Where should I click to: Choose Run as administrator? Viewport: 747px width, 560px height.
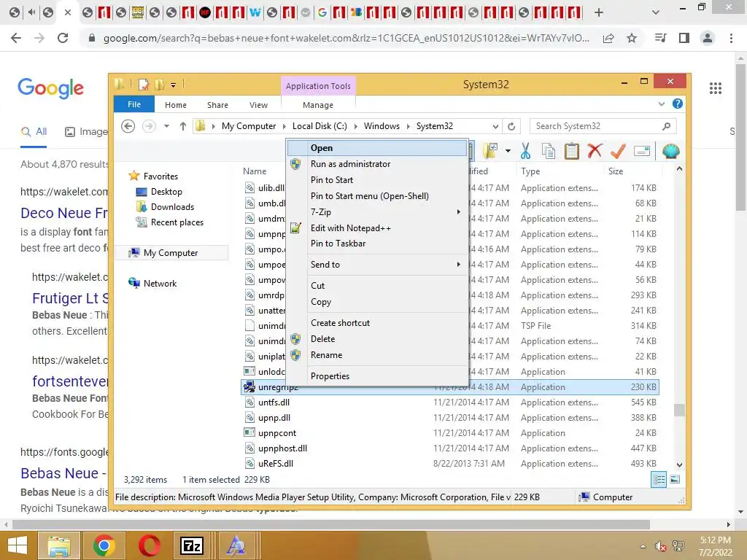coord(377,164)
